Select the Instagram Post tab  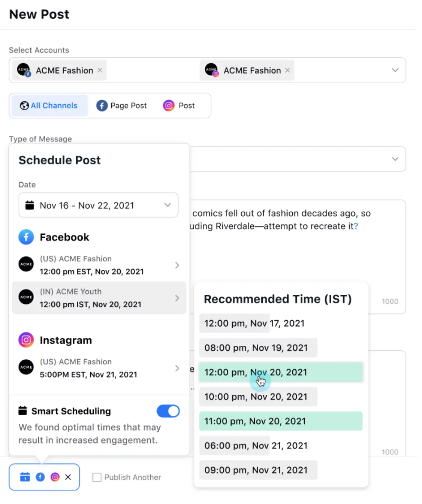coord(179,106)
